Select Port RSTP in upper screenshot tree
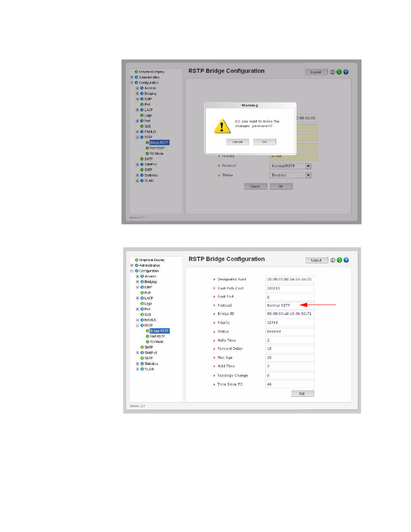This screenshot has width=411, height=532. pos(157,148)
